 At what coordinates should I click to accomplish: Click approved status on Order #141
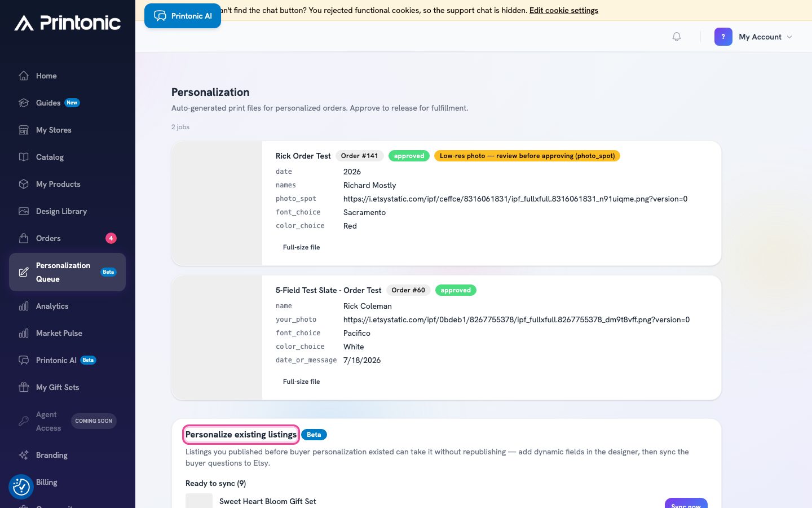point(409,156)
